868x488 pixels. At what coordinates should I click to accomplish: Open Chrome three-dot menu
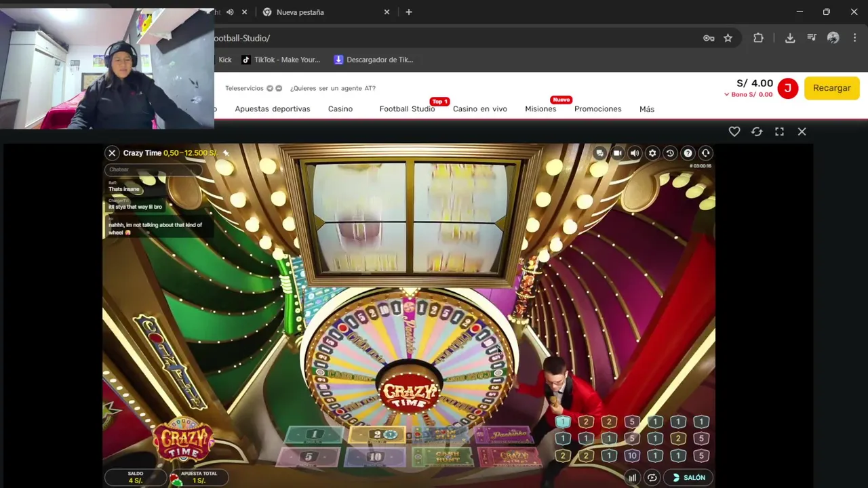(x=854, y=38)
